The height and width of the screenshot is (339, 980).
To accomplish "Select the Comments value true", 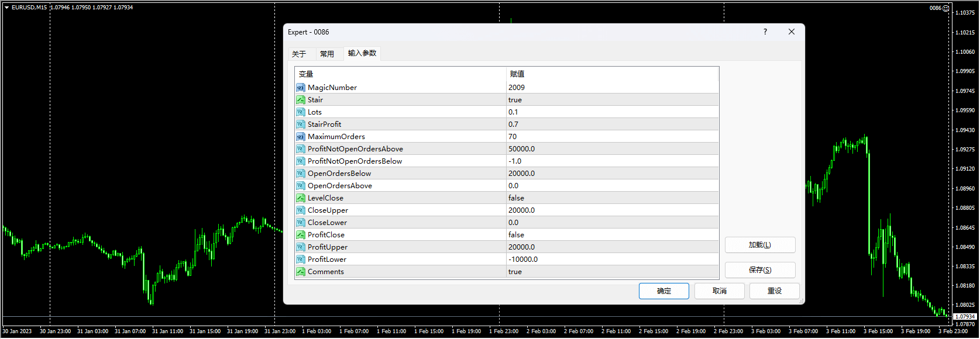I will pyautogui.click(x=515, y=272).
